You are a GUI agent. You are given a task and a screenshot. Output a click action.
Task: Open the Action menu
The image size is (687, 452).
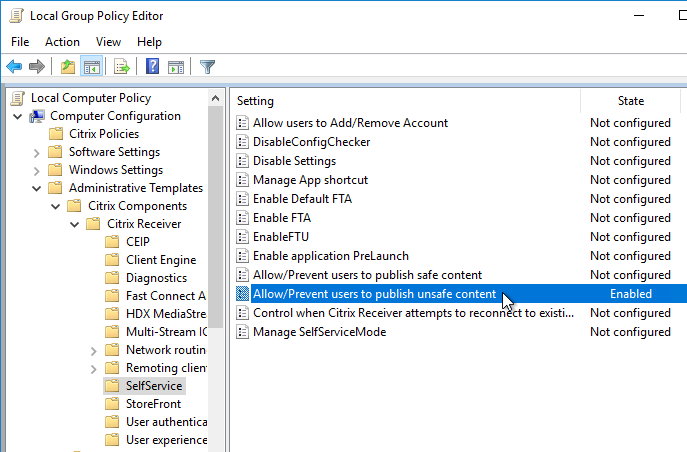(62, 42)
